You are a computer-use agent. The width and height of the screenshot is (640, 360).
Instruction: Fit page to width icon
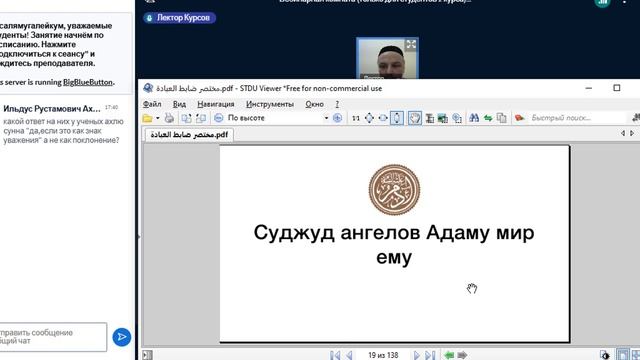click(383, 118)
